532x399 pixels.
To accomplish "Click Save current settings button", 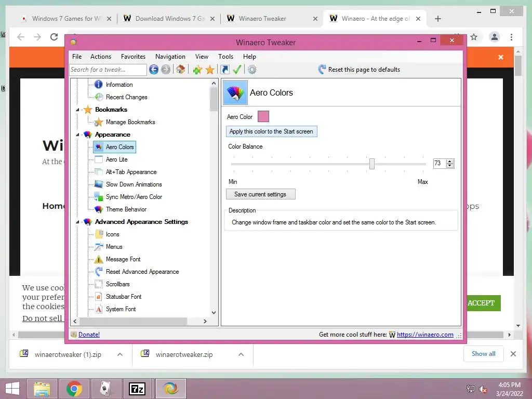I will (261, 194).
